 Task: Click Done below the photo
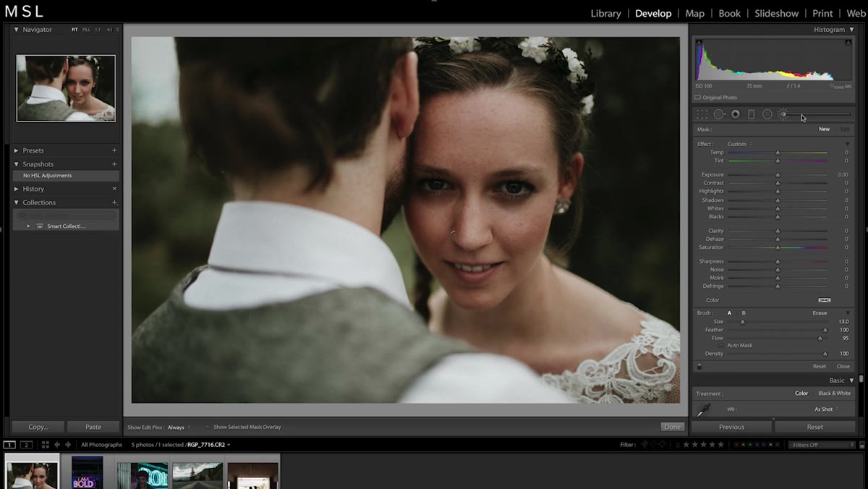pyautogui.click(x=673, y=427)
